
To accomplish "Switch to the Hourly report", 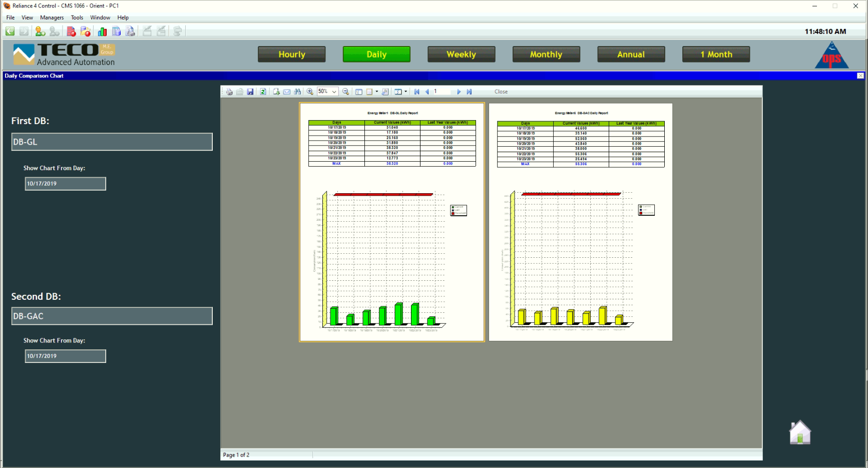I will (x=291, y=55).
